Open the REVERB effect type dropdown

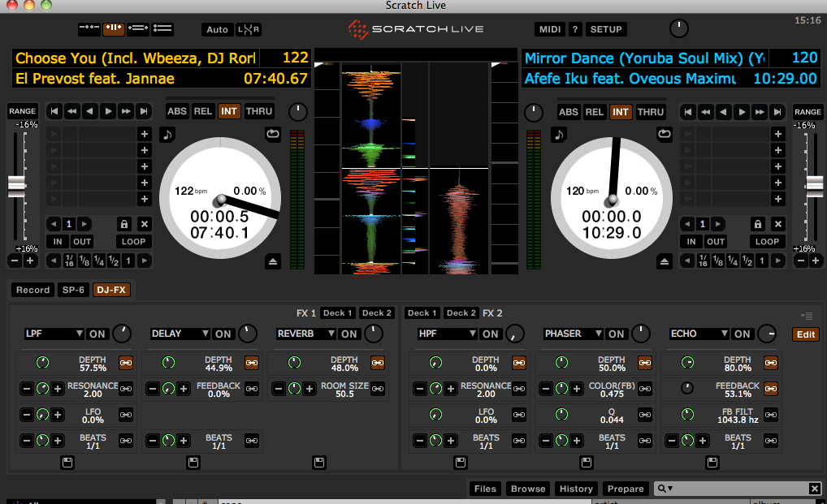point(306,334)
